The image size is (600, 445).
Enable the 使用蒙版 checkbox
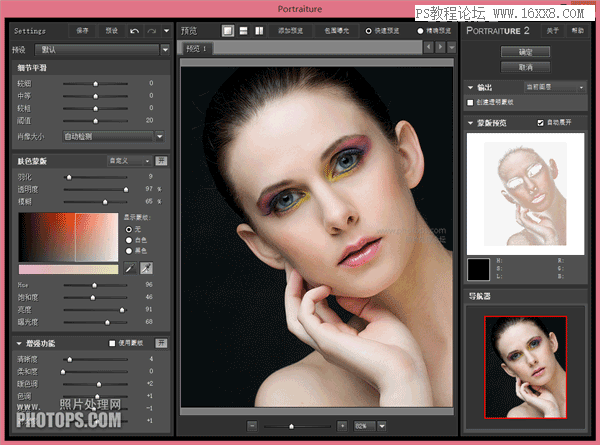[x=112, y=343]
